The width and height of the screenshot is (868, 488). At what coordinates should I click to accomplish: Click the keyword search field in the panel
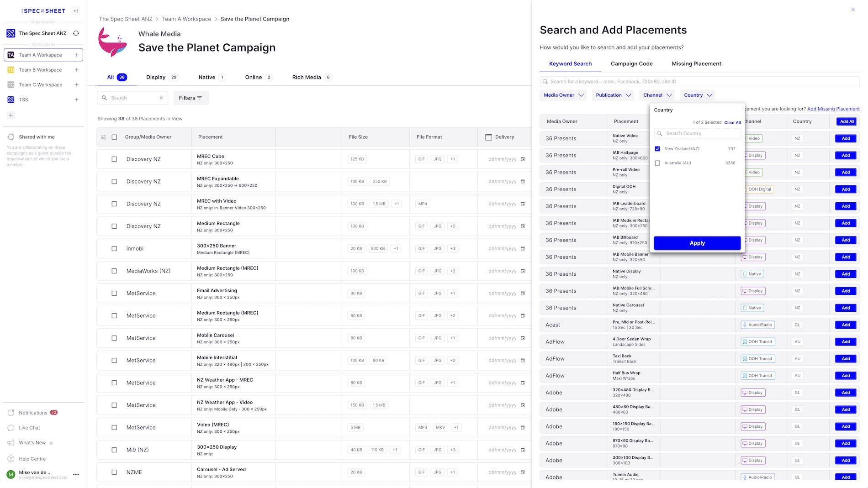pyautogui.click(x=699, y=82)
